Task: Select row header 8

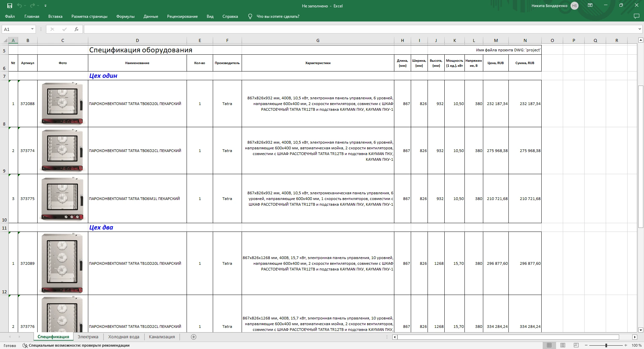Action: pos(4,103)
